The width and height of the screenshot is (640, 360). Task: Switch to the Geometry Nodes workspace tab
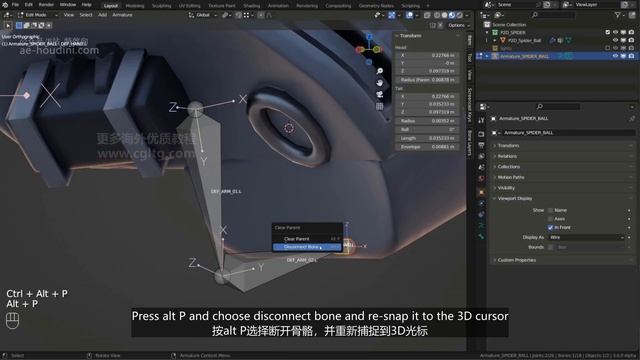[376, 6]
